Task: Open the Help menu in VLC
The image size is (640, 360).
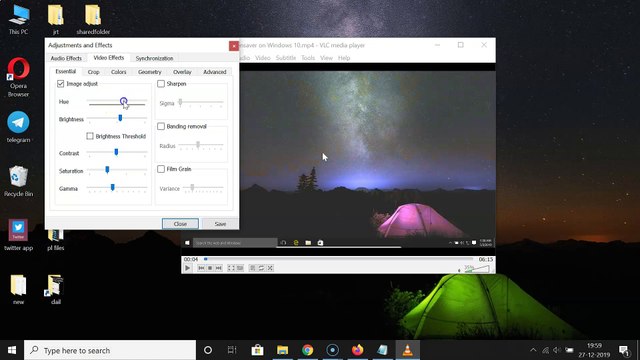Action: pos(344,58)
